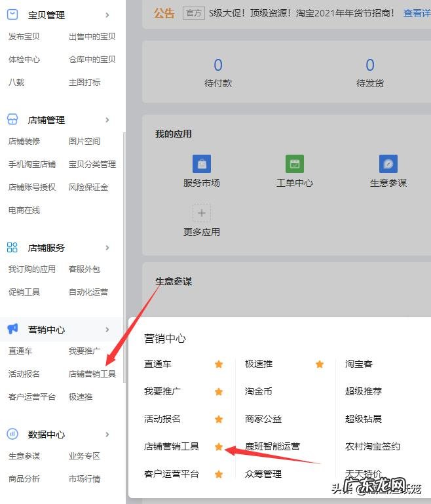431x504 pixels.
Task: Click the 营销中心 megaphone icon
Action: (12, 329)
